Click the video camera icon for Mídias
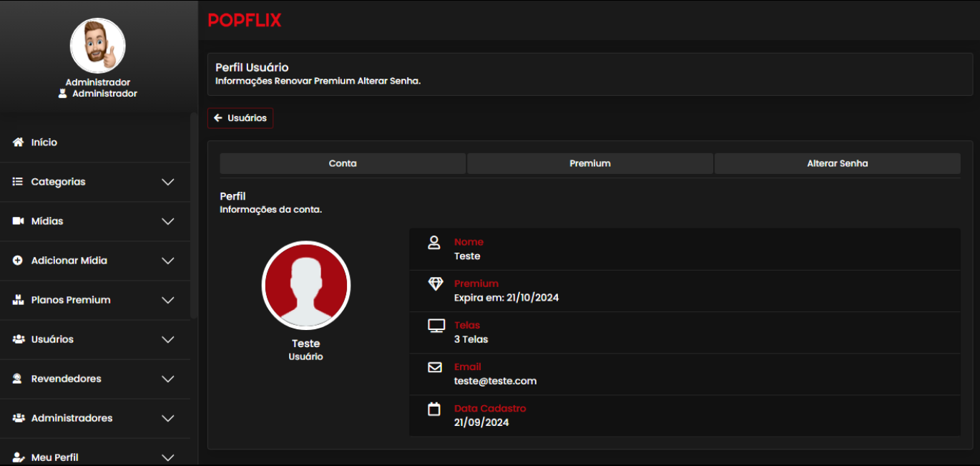Image resolution: width=980 pixels, height=466 pixels. click(19, 221)
